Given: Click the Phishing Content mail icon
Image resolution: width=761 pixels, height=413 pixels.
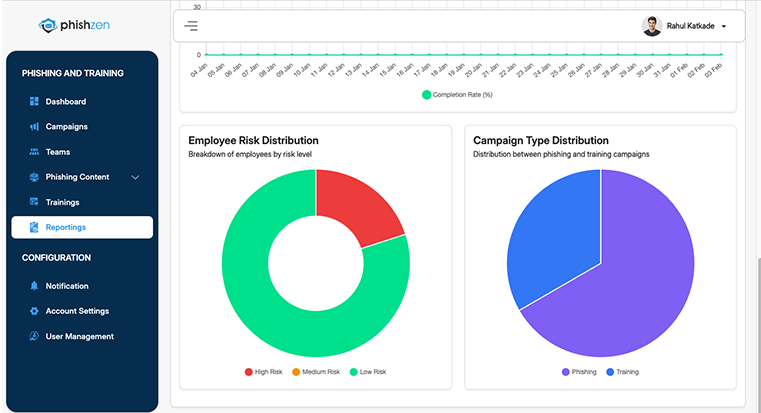Looking at the screenshot, I should point(34,177).
